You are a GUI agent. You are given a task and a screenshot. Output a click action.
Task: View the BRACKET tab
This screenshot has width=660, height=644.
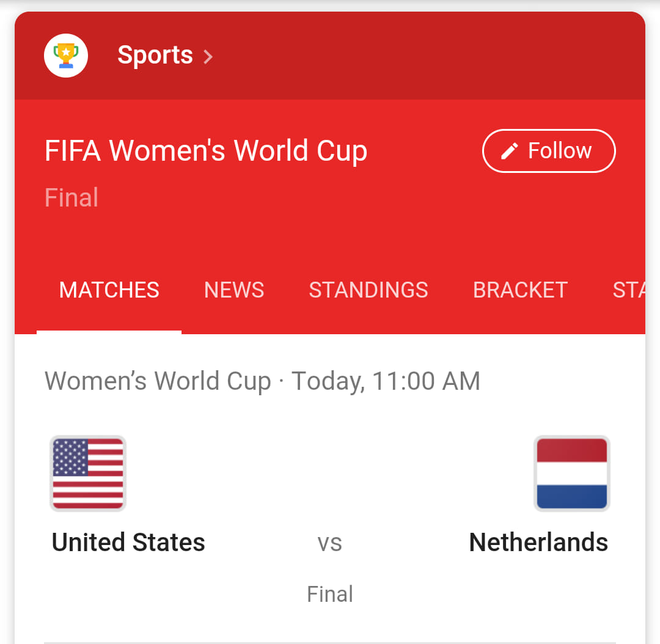point(520,290)
